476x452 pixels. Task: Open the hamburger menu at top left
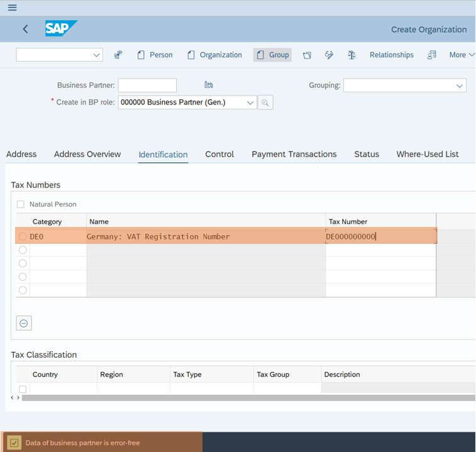pyautogui.click(x=12, y=8)
